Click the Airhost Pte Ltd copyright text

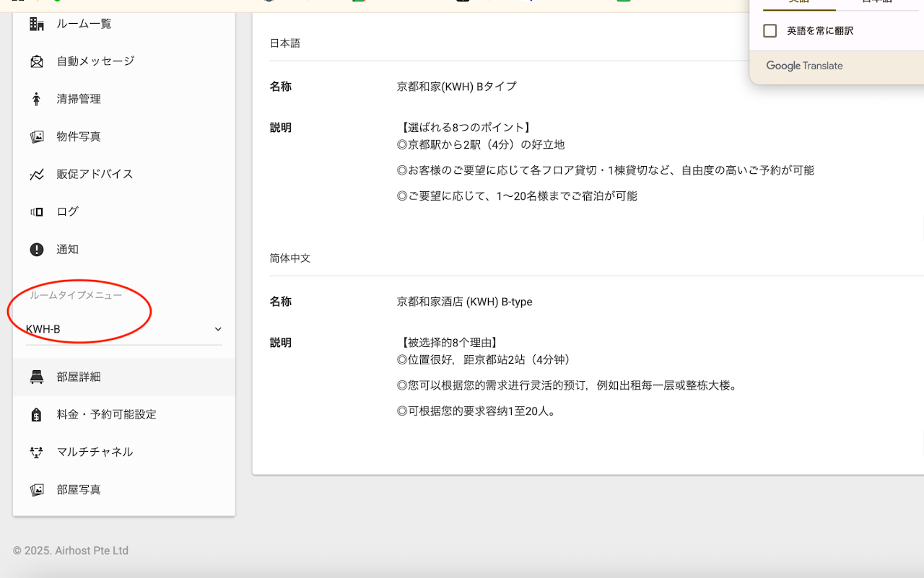71,551
